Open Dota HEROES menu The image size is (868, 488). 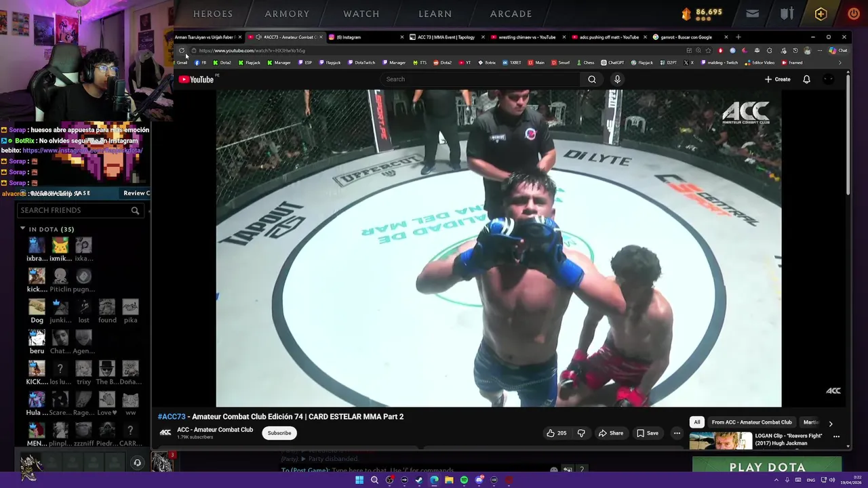[x=213, y=14]
